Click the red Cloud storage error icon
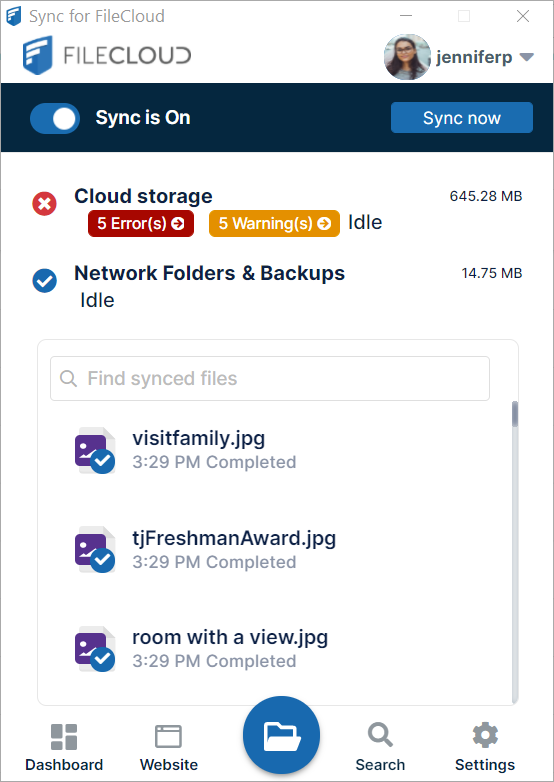 [44, 203]
